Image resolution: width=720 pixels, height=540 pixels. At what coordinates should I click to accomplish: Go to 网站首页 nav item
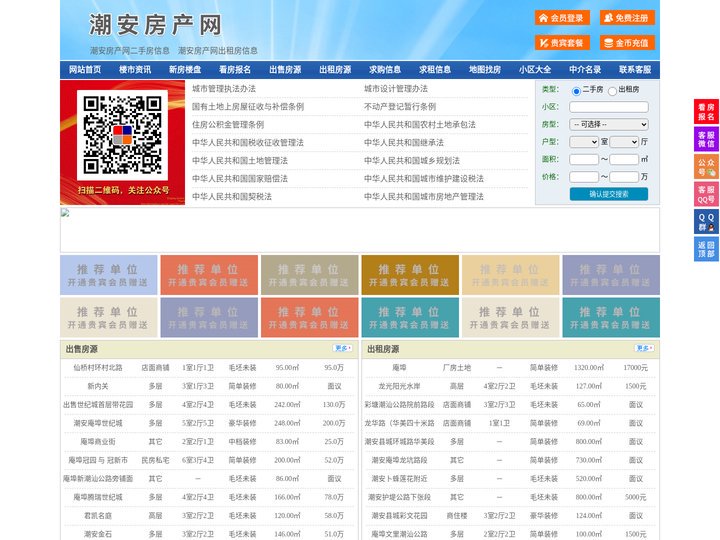pos(85,70)
